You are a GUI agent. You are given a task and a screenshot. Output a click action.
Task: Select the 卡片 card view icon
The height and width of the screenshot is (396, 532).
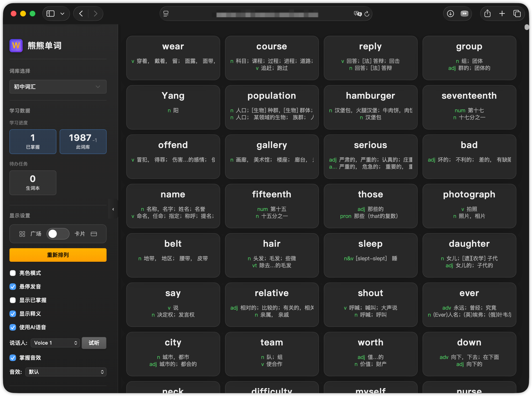click(x=94, y=234)
